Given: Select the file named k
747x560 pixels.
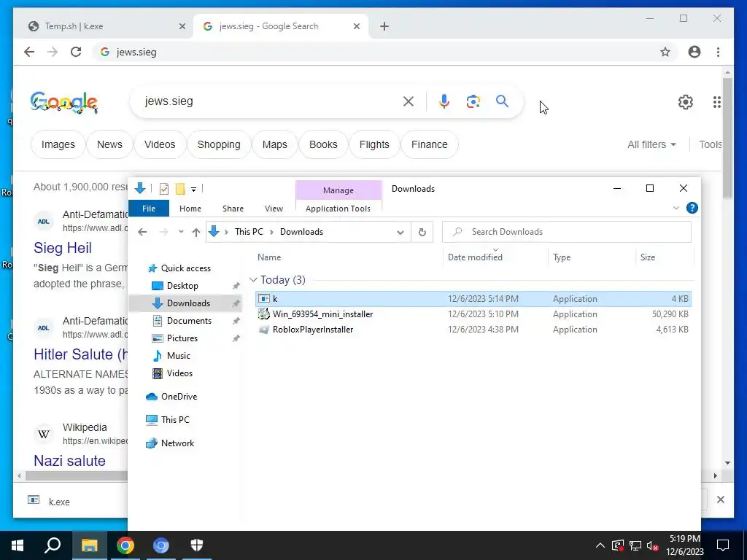Looking at the screenshot, I should (x=473, y=298).
